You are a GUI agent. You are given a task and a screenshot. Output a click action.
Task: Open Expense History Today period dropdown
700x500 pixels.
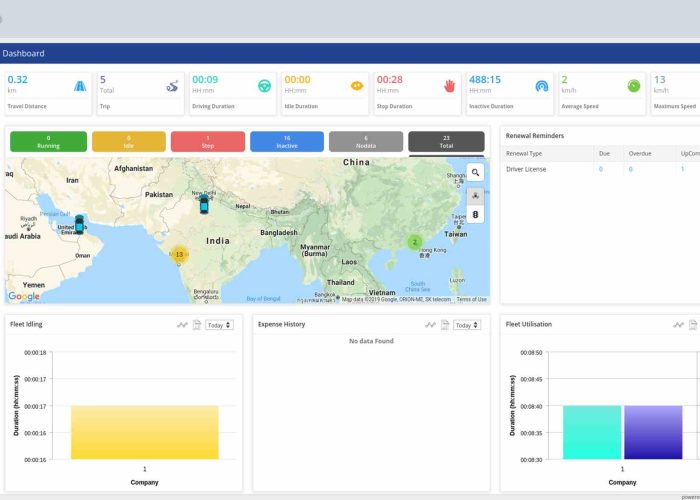(x=467, y=325)
